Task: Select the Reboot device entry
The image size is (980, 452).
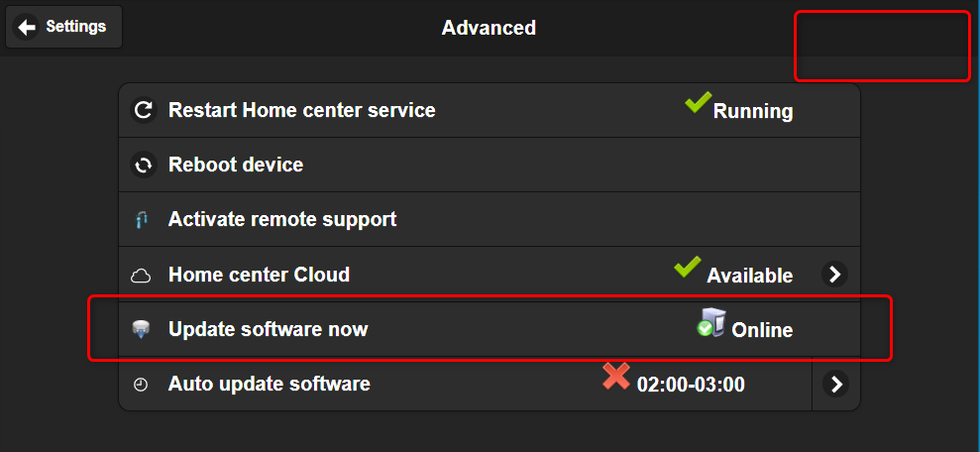Action: (490, 166)
